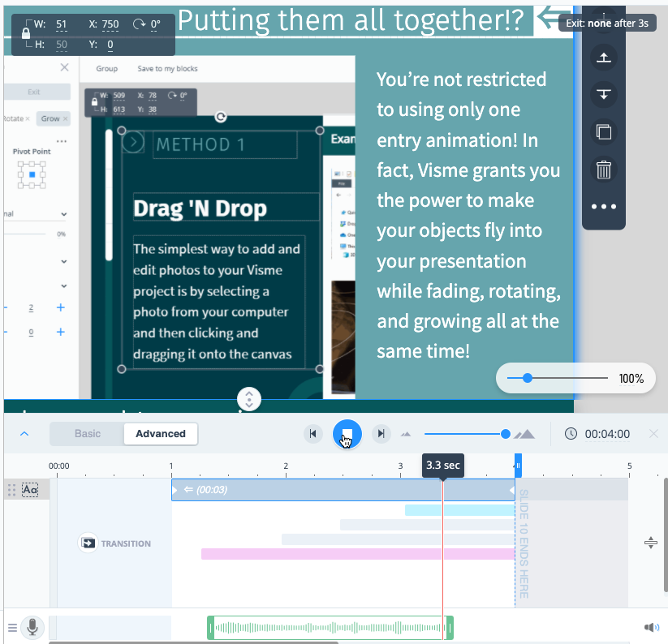Click the Y position field showing 0

[x=110, y=45]
